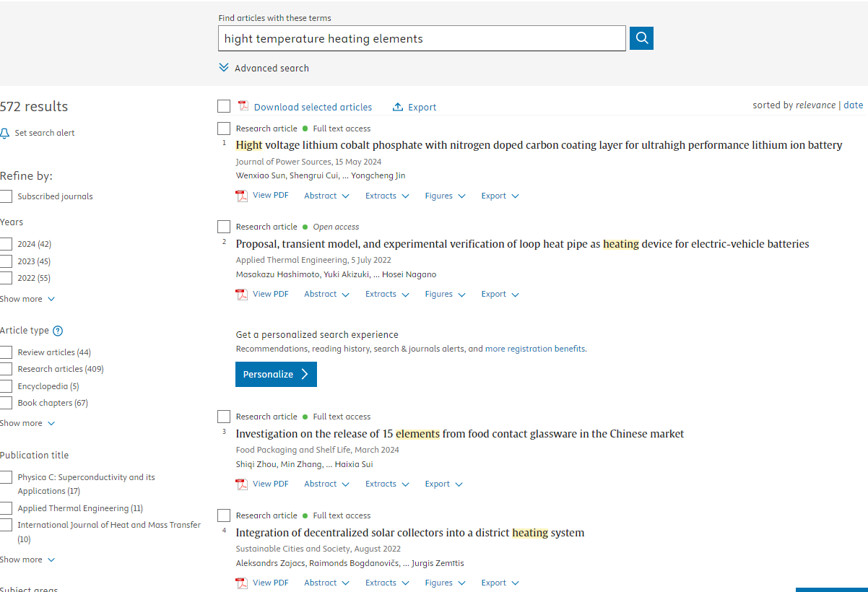Click the PDF icon beside Download selected articles

243,106
